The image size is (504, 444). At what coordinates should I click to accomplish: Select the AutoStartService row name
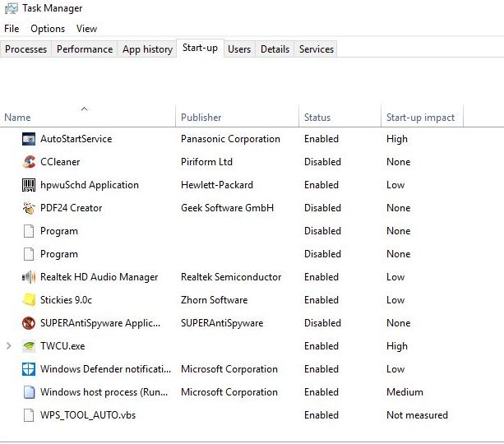(x=76, y=139)
